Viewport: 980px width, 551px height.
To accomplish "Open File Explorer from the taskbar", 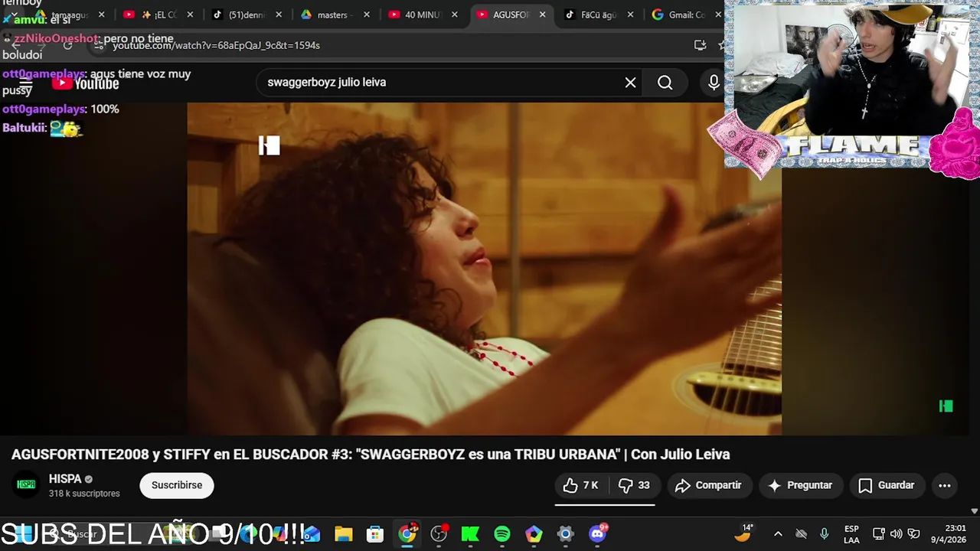I will [x=344, y=534].
